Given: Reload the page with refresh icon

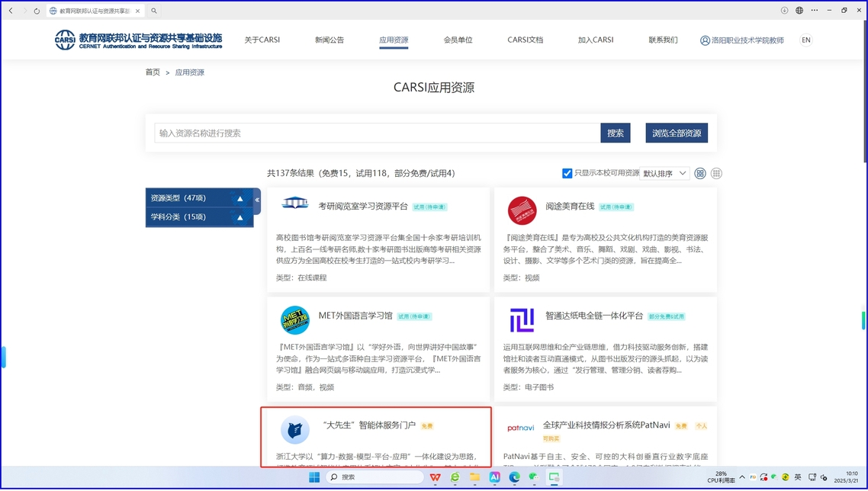Looking at the screenshot, I should click(x=37, y=11).
